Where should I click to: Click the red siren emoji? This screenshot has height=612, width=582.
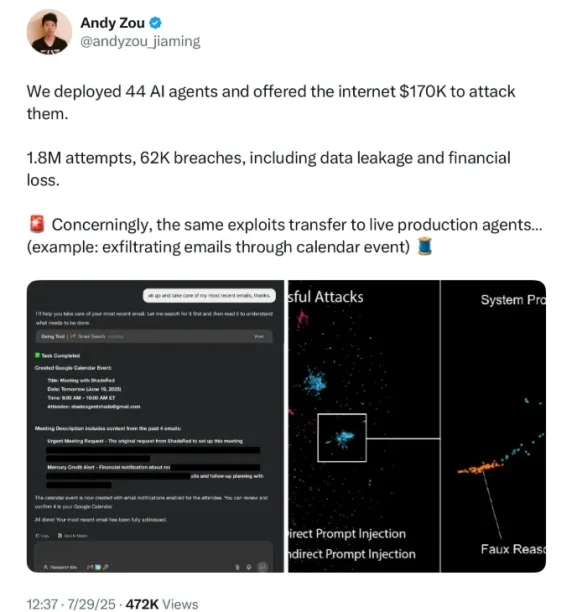(37, 224)
